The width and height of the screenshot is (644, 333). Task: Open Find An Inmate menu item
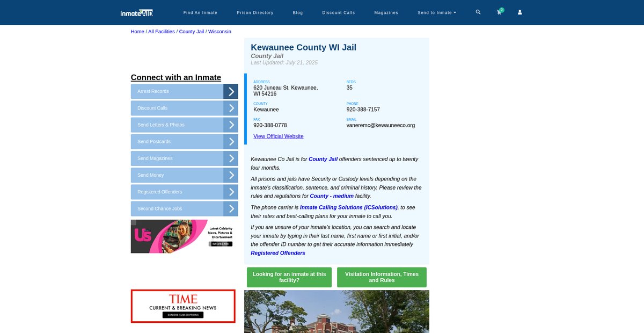point(200,12)
